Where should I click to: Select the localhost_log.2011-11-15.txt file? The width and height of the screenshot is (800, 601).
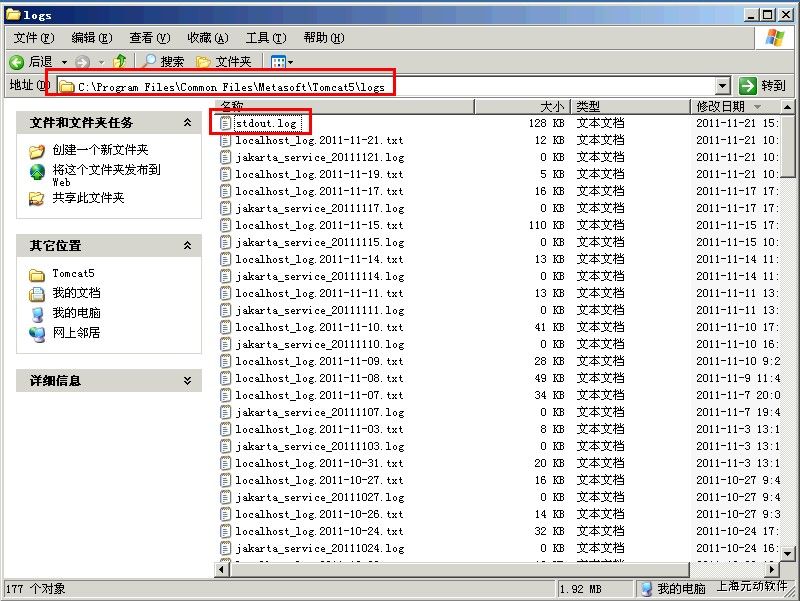coord(319,225)
